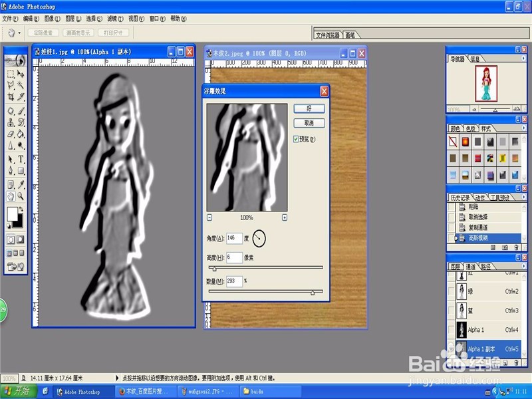Image resolution: width=532 pixels, height=399 pixels.
Task: Toggle history brush source beside 粘贴
Action: [x=451, y=207]
